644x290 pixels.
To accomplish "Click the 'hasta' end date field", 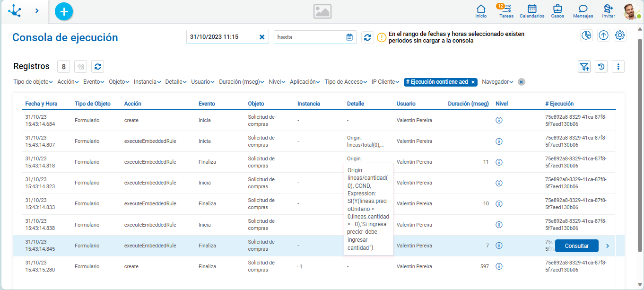I will [310, 37].
